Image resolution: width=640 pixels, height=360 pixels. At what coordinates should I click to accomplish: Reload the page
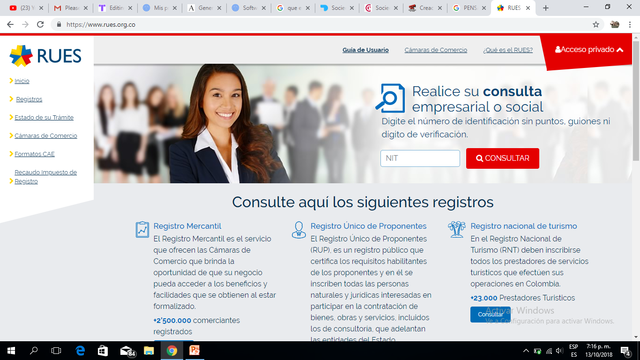40,24
